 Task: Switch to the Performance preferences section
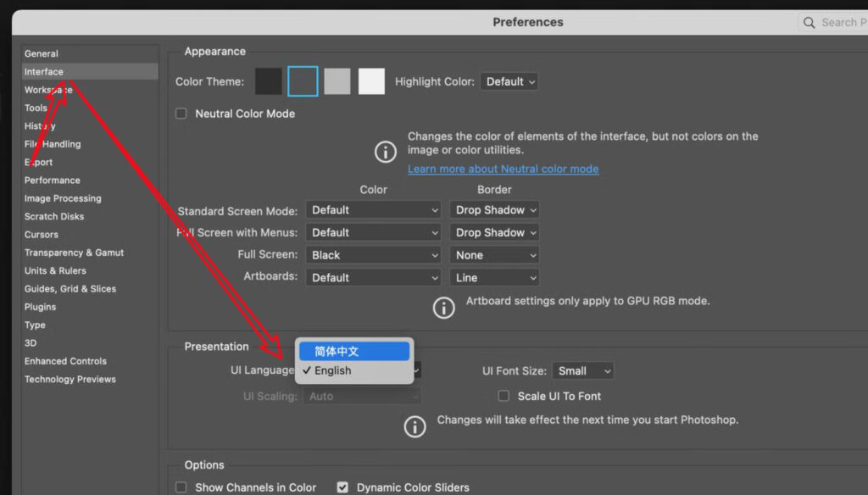pyautogui.click(x=53, y=180)
